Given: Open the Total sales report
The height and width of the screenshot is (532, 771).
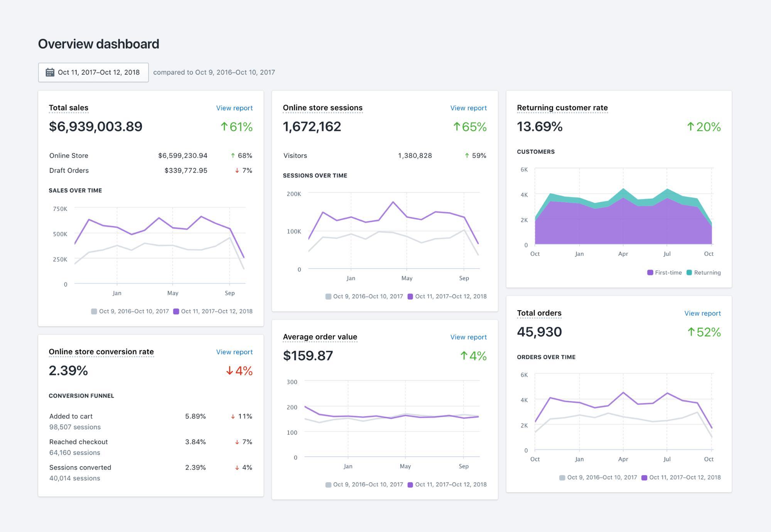Looking at the screenshot, I should pyautogui.click(x=234, y=108).
